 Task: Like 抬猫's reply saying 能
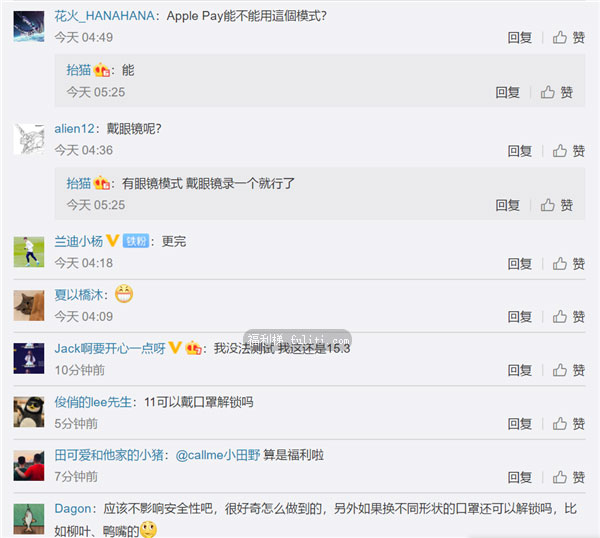click(556, 92)
